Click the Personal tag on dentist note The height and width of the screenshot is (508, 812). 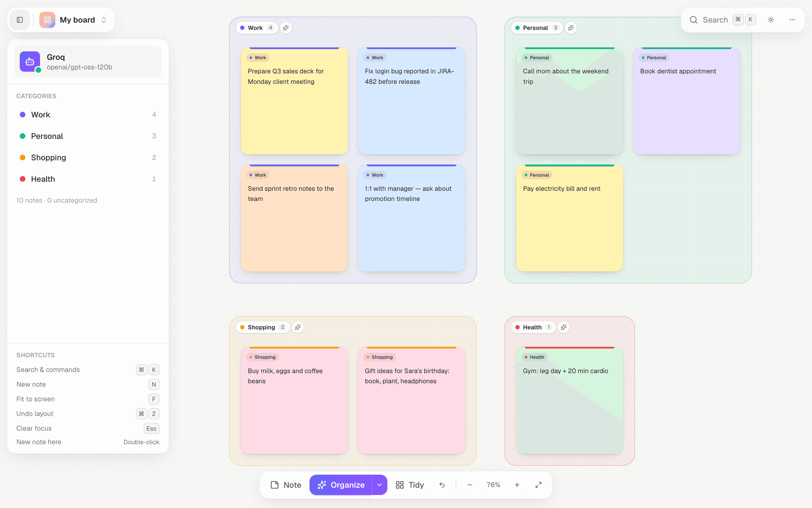[654, 58]
